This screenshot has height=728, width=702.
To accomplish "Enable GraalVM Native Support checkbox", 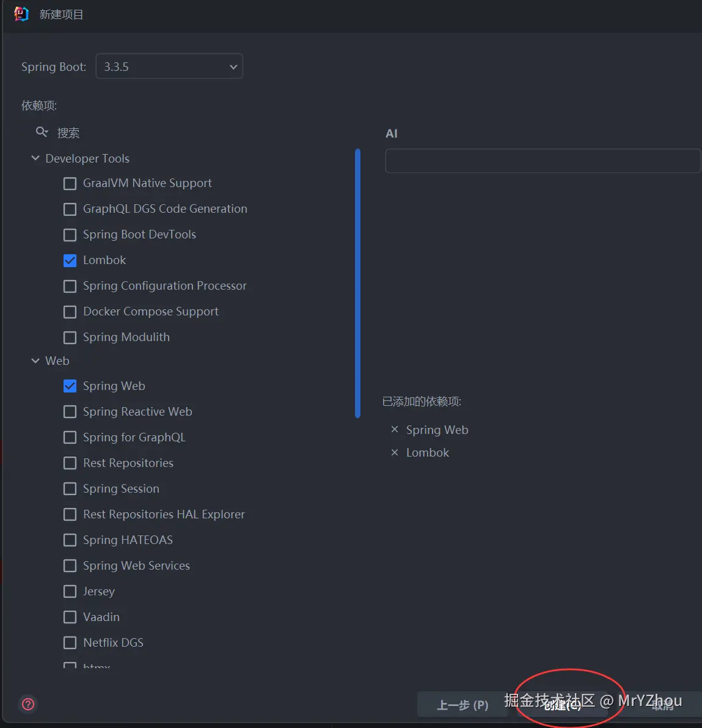I will [x=70, y=183].
